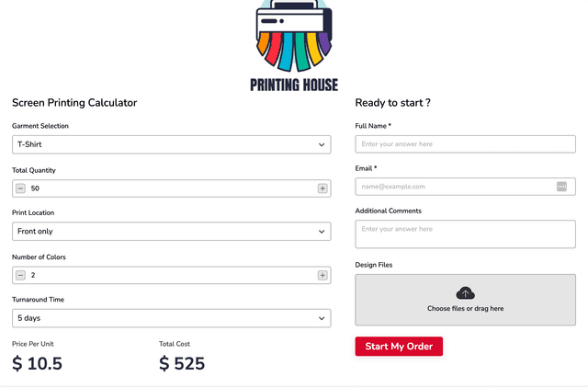Image resolution: width=588 pixels, height=388 pixels.
Task: Decrease the Total Quantity with minus button
Action: coord(21,188)
